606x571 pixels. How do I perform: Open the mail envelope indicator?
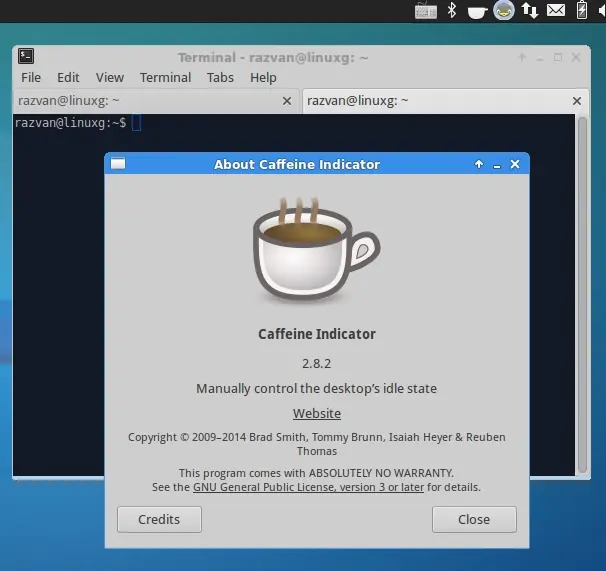click(556, 10)
